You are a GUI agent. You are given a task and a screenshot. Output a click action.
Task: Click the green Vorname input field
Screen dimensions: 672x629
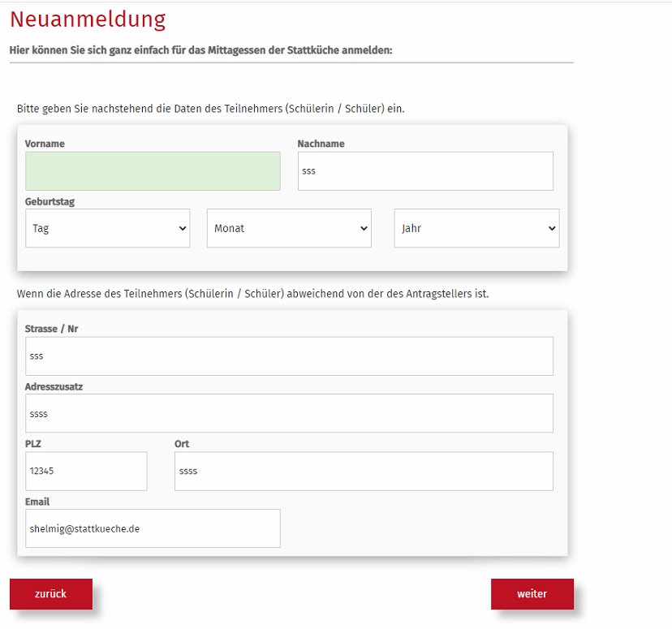tap(153, 171)
